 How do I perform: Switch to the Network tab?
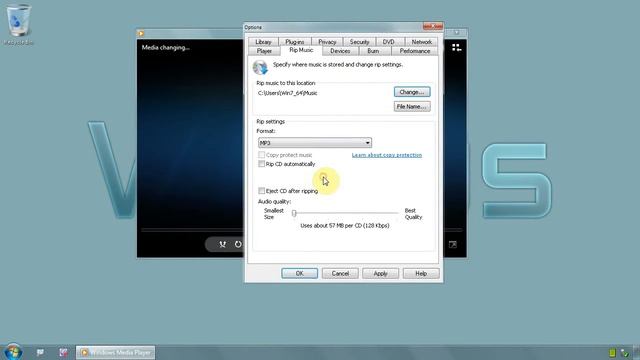click(421, 42)
